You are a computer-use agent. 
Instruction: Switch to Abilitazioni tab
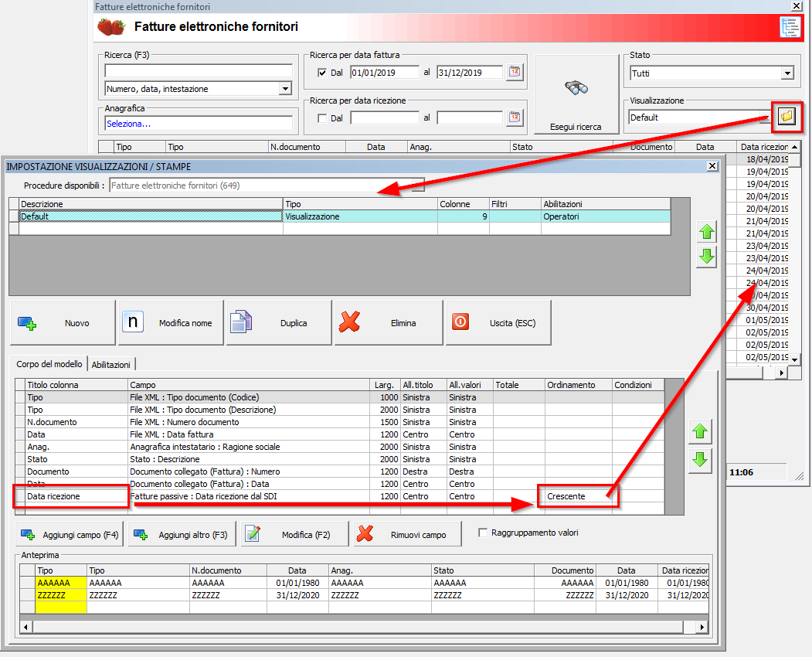tap(110, 365)
